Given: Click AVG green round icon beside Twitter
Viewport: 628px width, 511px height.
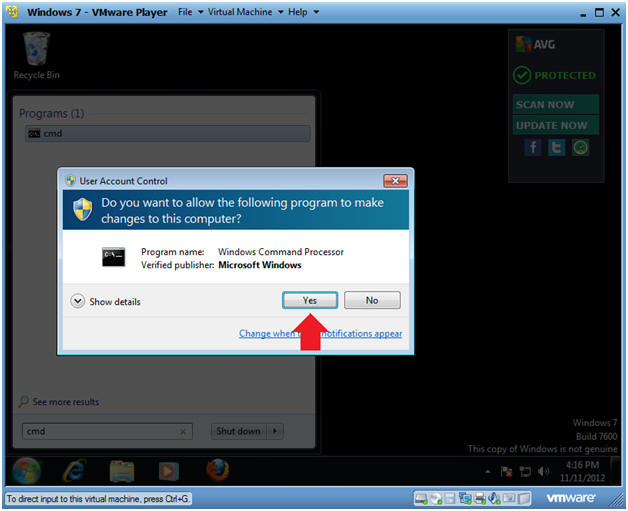Looking at the screenshot, I should click(581, 148).
